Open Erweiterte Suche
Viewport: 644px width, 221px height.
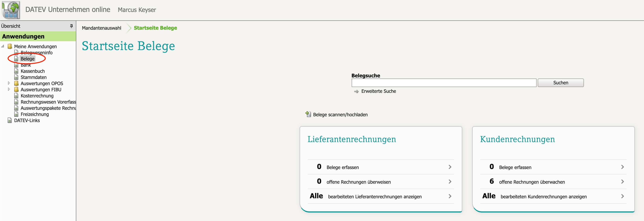[378, 91]
